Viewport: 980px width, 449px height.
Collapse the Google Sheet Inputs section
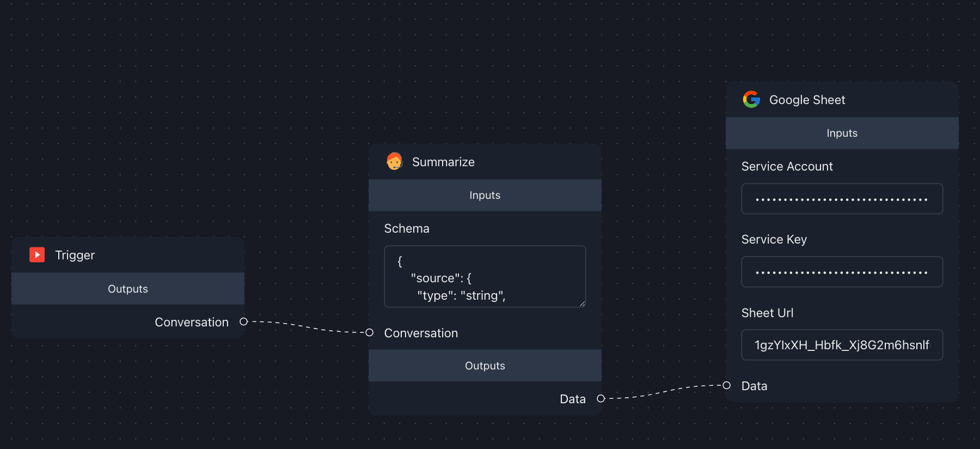(842, 133)
